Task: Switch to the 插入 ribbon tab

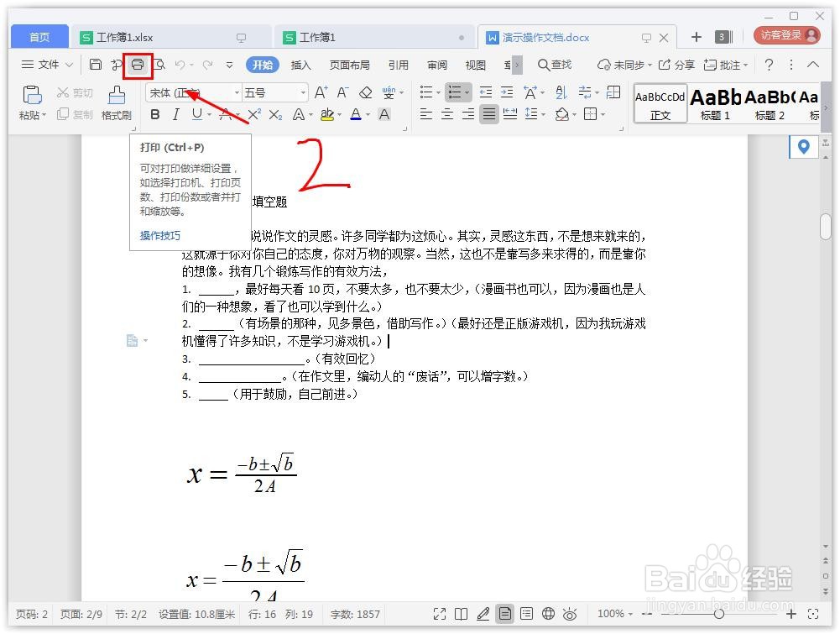Action: pyautogui.click(x=301, y=64)
